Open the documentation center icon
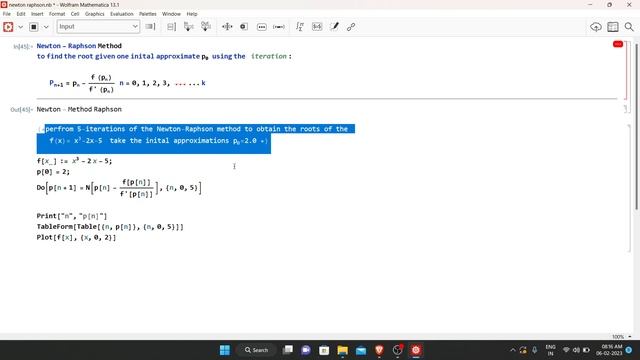This screenshot has height=360, width=640. (x=613, y=27)
